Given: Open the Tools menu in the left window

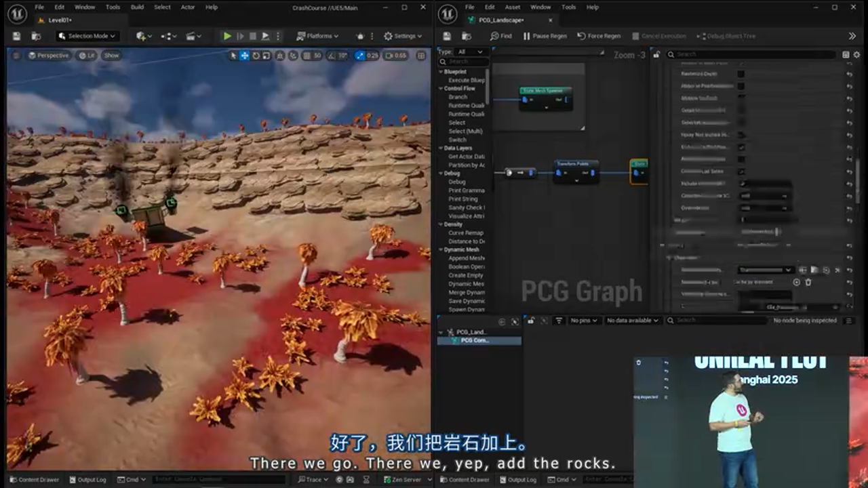Looking at the screenshot, I should click(113, 7).
